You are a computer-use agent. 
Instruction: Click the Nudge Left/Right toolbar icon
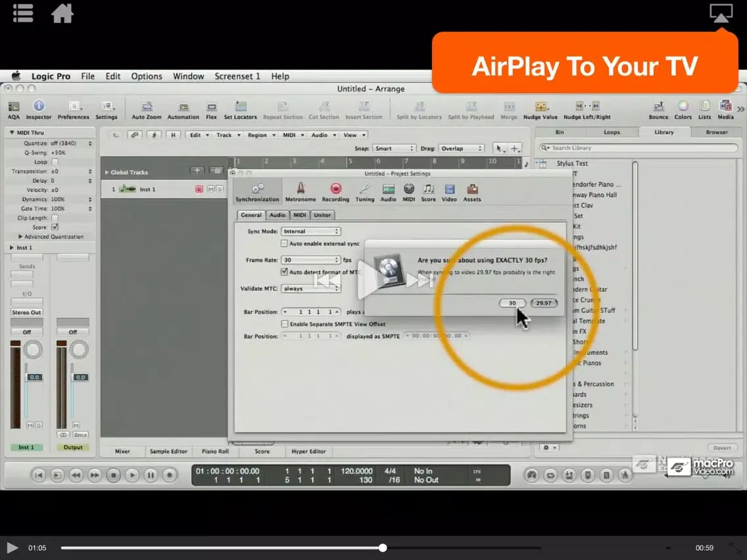click(x=587, y=110)
